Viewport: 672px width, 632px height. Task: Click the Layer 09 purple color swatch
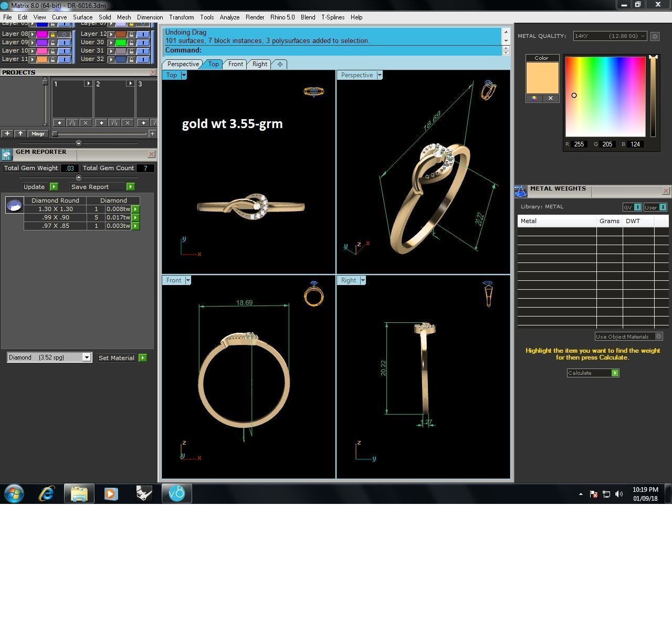pos(42,43)
